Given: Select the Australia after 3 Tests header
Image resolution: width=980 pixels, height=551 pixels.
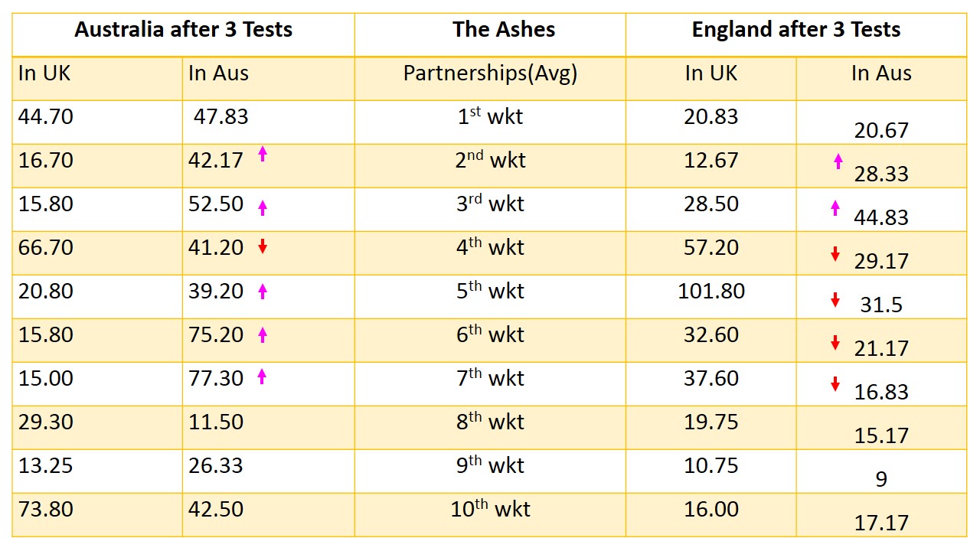Looking at the screenshot, I should (183, 30).
